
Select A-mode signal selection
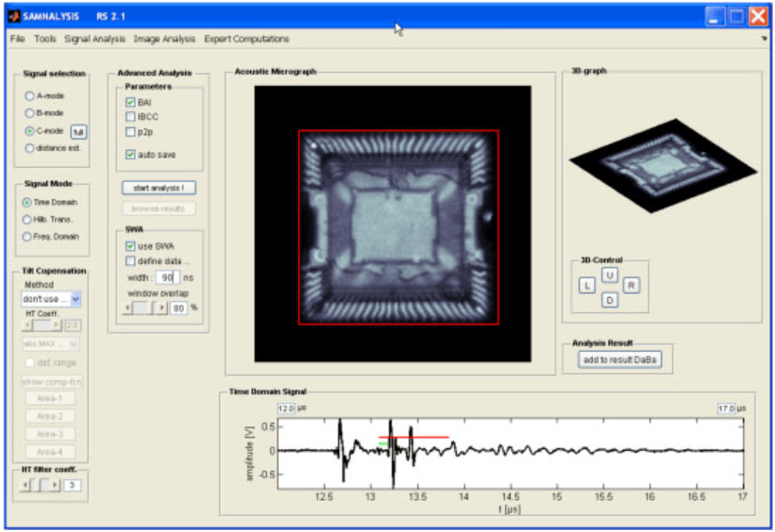point(29,96)
